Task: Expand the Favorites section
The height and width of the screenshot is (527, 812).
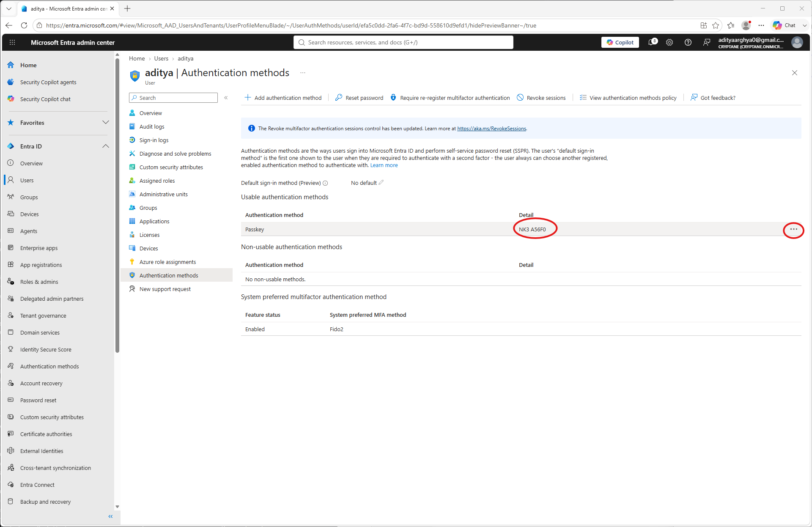Action: [106, 123]
